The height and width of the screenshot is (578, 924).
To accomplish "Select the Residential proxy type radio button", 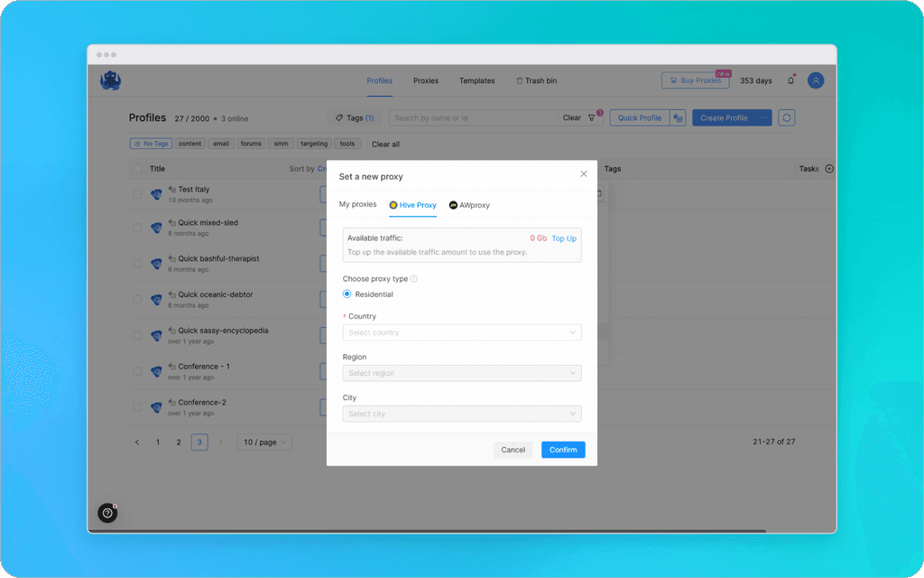I will tap(346, 294).
